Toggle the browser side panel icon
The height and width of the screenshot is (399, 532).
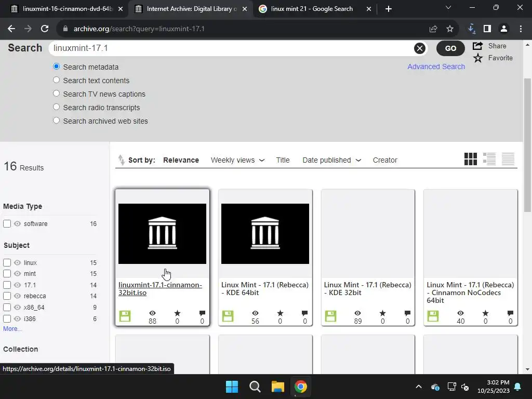[487, 29]
